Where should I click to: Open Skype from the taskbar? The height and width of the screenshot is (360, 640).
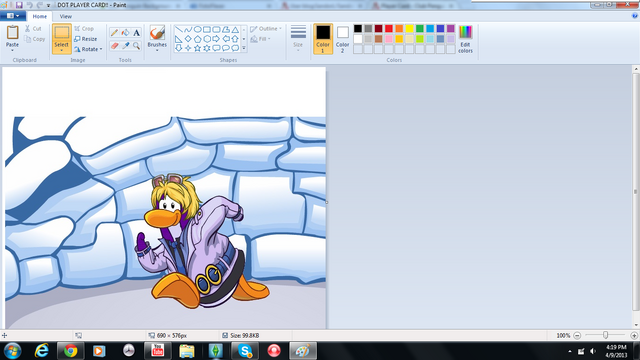245,351
